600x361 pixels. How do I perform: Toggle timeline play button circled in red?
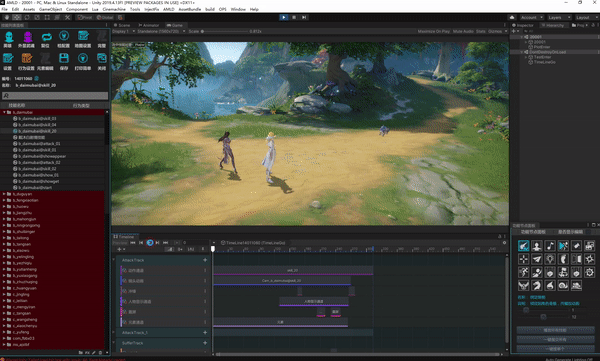point(150,243)
